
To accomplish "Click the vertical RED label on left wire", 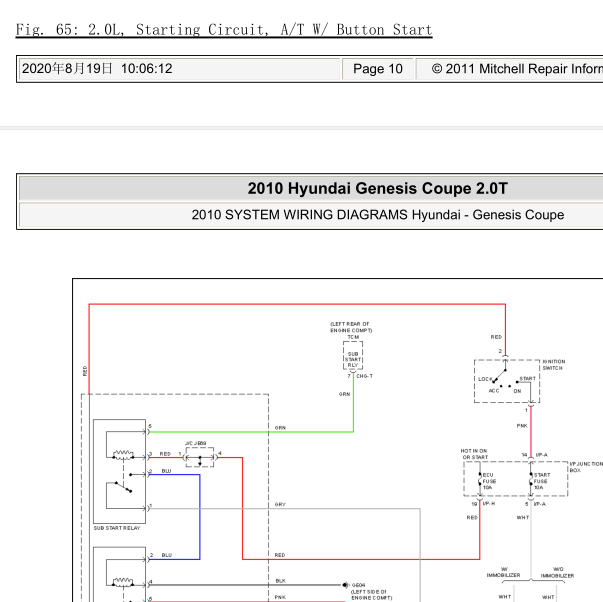I will click(x=85, y=371).
